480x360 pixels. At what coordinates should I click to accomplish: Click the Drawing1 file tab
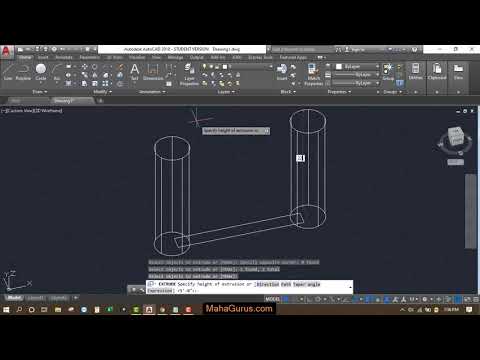(x=71, y=100)
